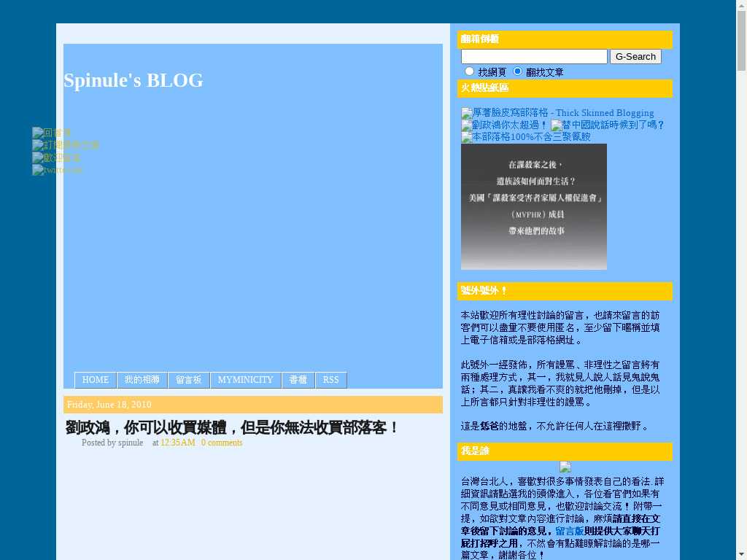747x560 pixels.
Task: Open the RSS tab
Action: (331, 380)
